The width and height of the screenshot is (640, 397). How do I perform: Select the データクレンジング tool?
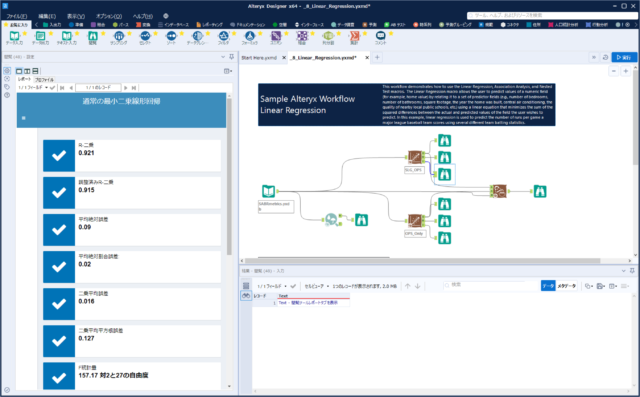tap(198, 38)
